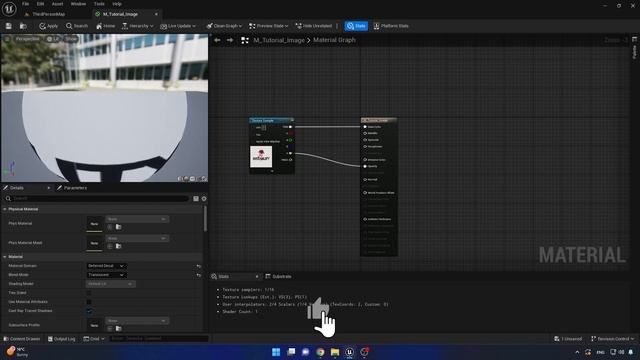Open the Asset menu
The image size is (640, 360).
(x=57, y=4)
